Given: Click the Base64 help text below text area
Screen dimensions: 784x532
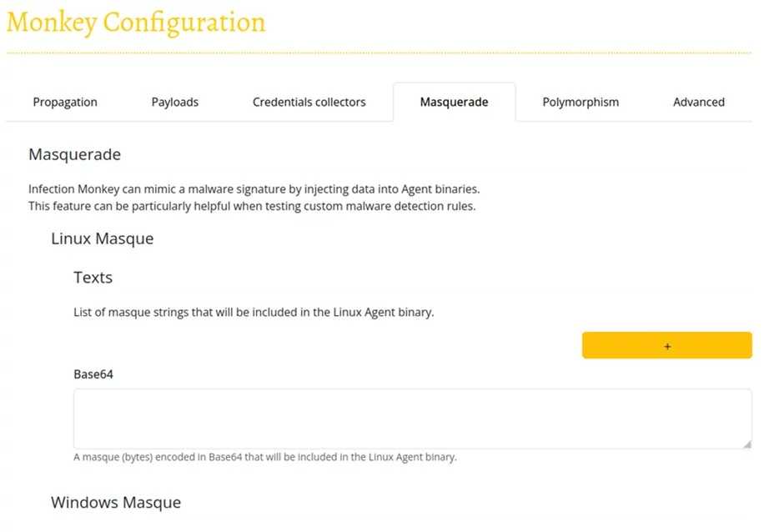Looking at the screenshot, I should coord(264,457).
